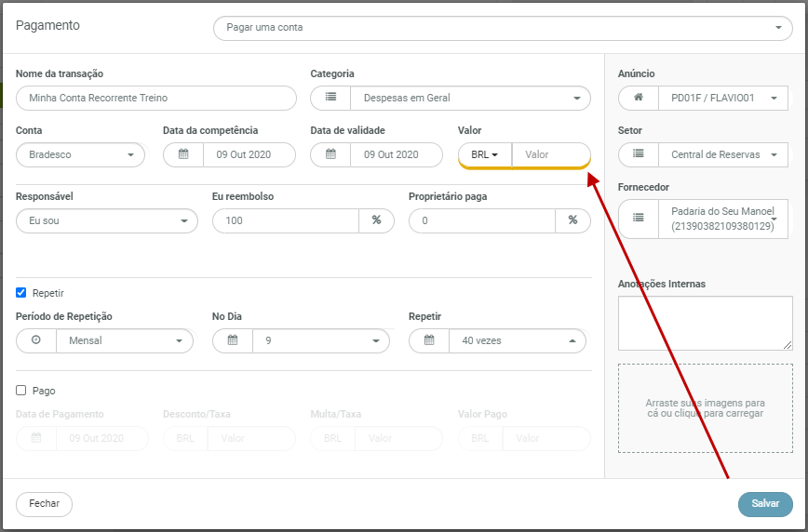Click calendar icon for Data de validade
Viewport: 808px width, 532px height.
coord(330,154)
